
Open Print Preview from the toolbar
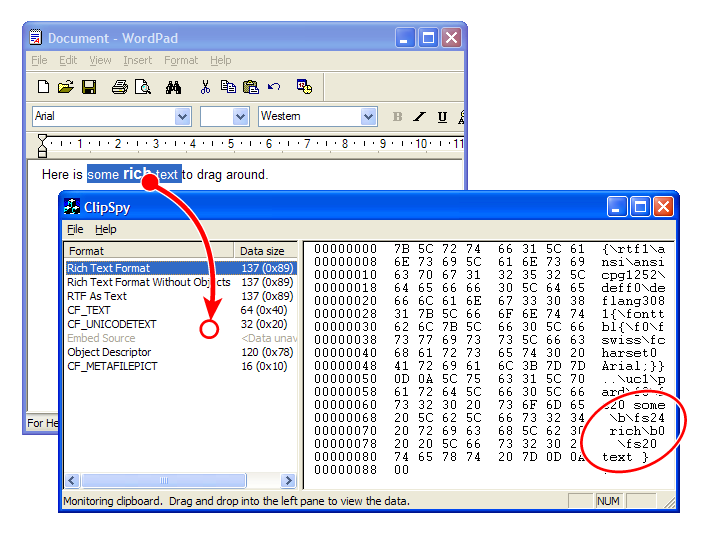143,87
